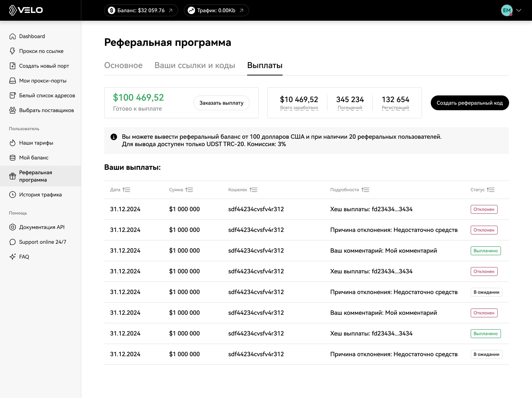Click the Белый список адресов icon
The image size is (532, 398).
13,95
